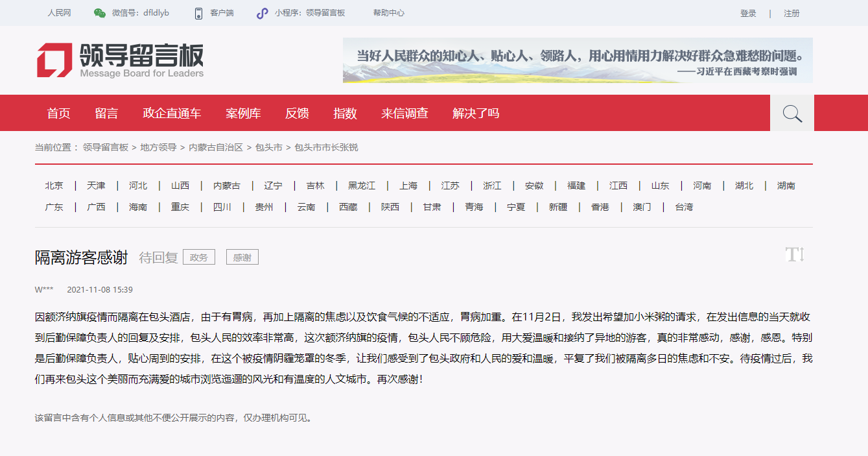The height and width of the screenshot is (456, 868).
Task: Click the WeChat icon in top bar
Action: [x=99, y=13]
